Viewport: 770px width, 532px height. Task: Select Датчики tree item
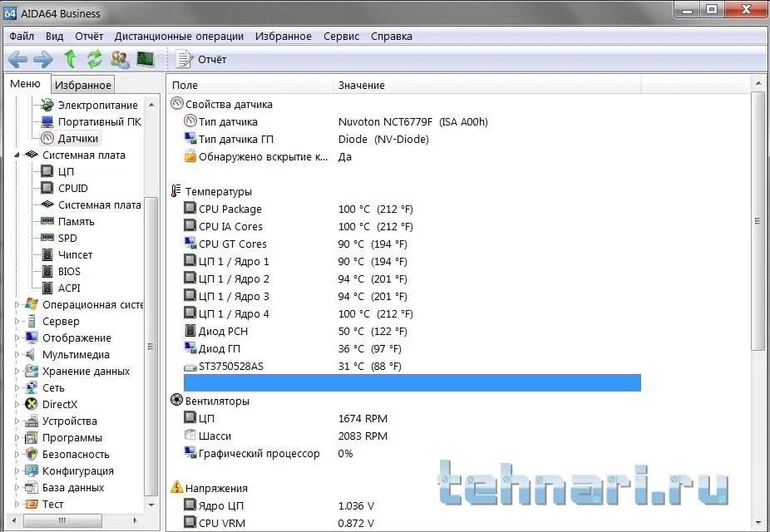point(78,138)
